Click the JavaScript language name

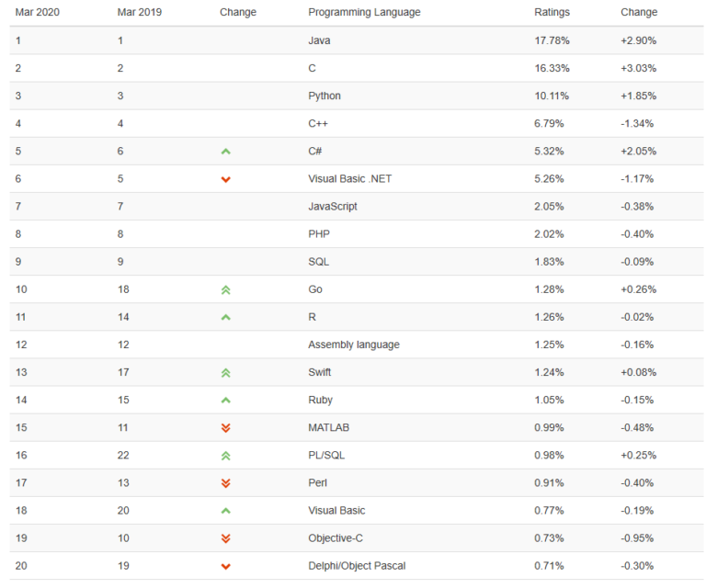pos(333,206)
